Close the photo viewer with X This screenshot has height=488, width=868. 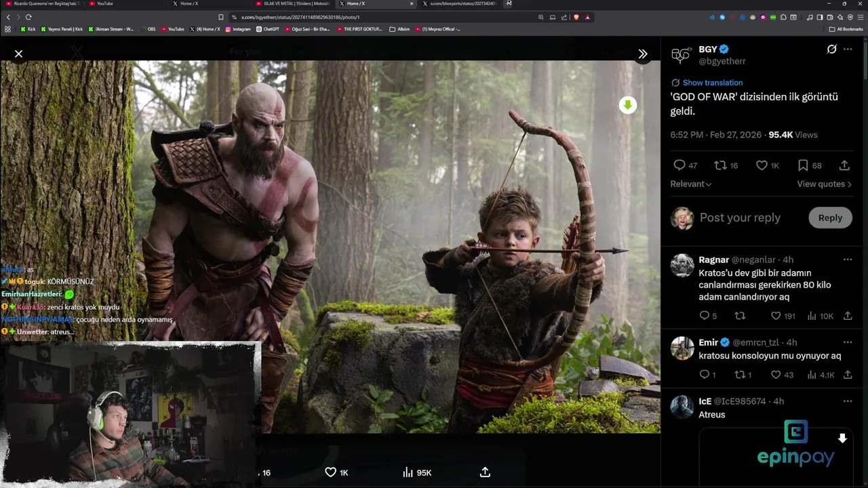tap(18, 54)
